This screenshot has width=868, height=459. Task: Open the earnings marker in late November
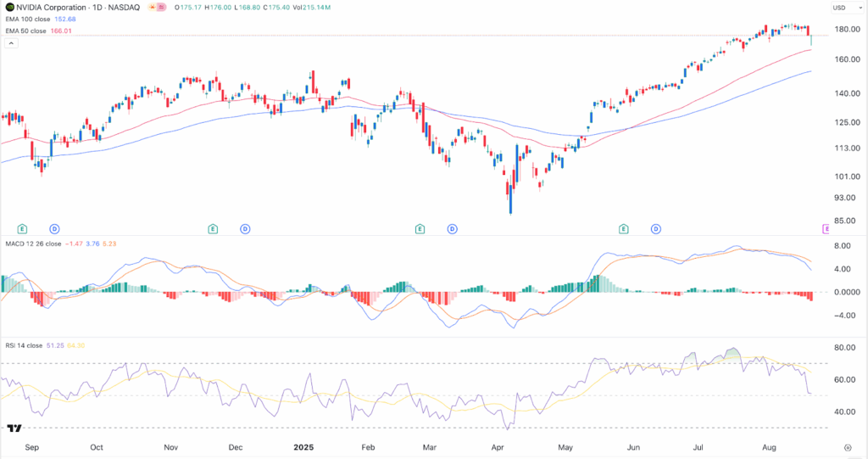[213, 228]
